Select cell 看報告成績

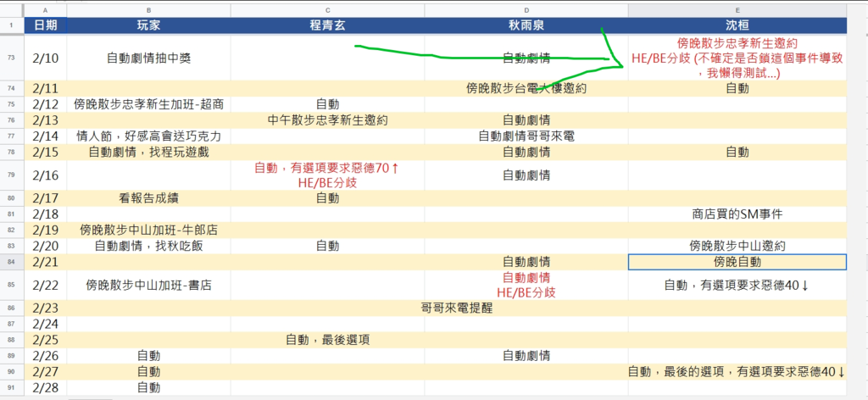point(149,198)
